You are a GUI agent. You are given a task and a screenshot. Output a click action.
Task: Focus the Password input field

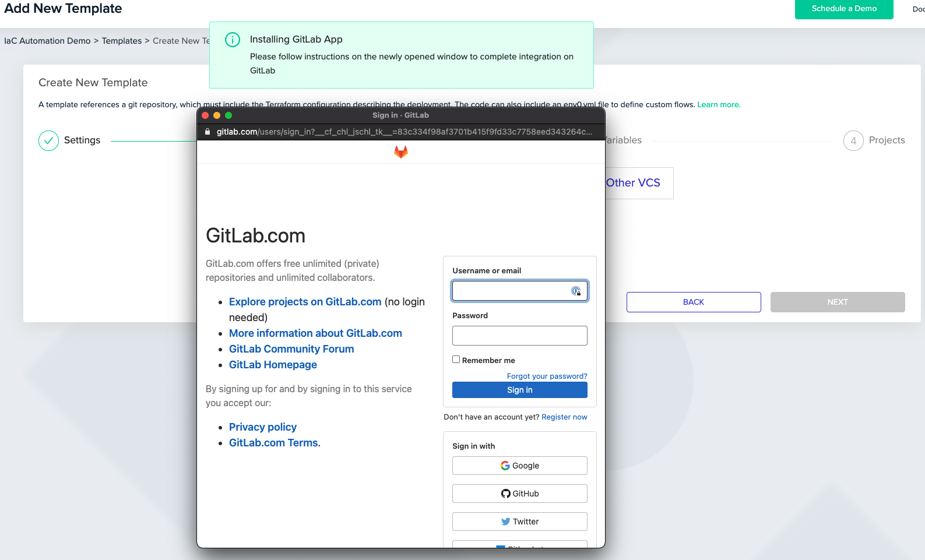(x=520, y=336)
